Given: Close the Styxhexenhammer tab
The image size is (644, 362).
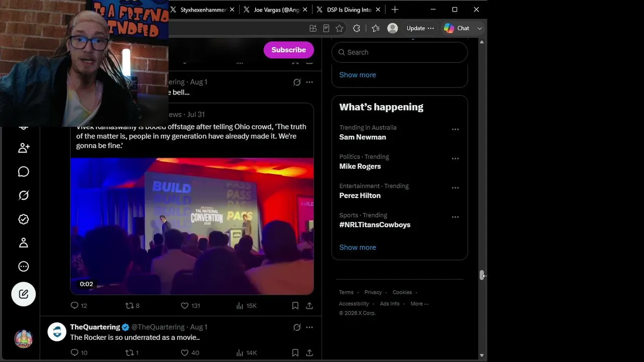Looking at the screenshot, I should pos(232,10).
